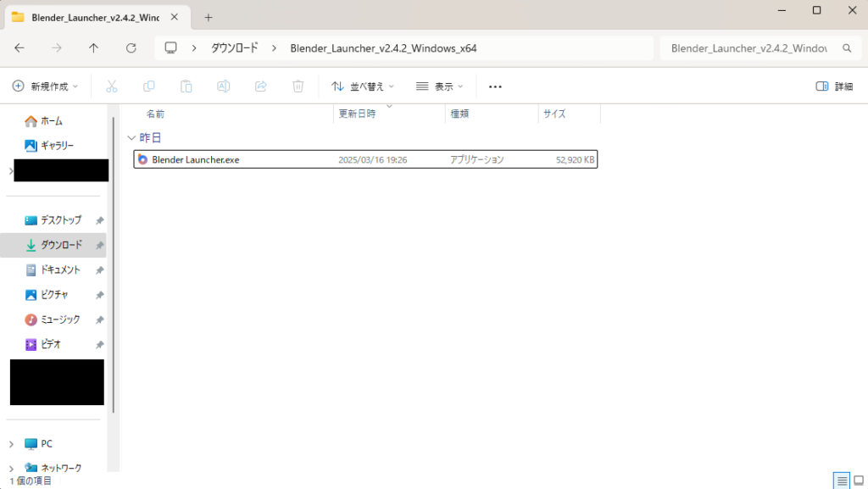Select デスクトップ in quick access
This screenshot has width=868, height=489.
pos(53,220)
